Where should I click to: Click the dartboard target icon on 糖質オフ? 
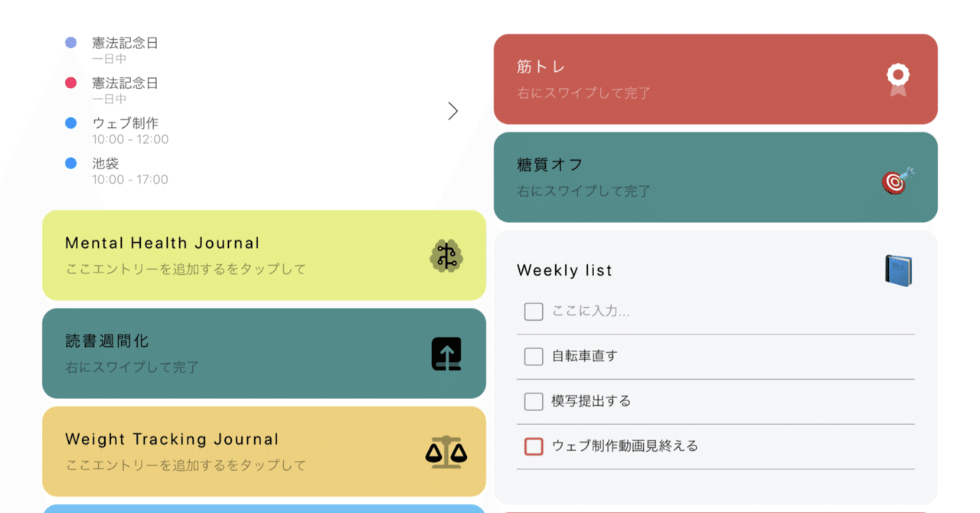coord(898,180)
